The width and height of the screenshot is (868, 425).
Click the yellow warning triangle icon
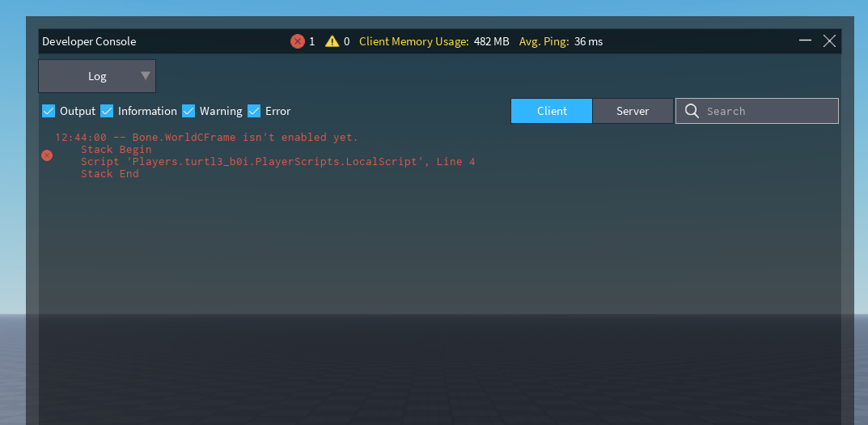pos(332,41)
